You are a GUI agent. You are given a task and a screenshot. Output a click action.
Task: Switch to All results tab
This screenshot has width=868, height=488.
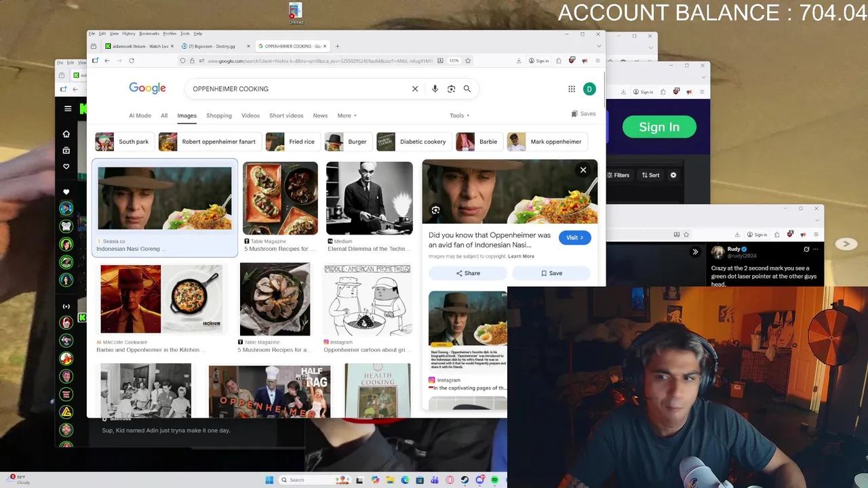[164, 116]
